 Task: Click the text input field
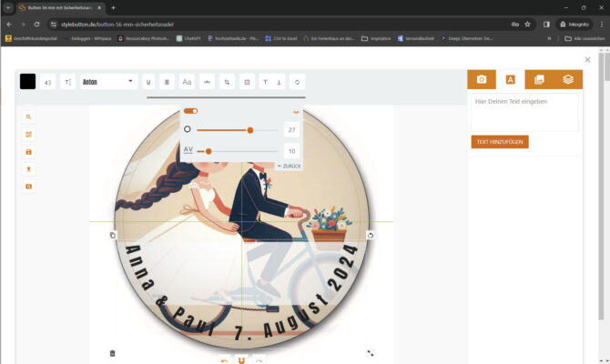click(524, 112)
